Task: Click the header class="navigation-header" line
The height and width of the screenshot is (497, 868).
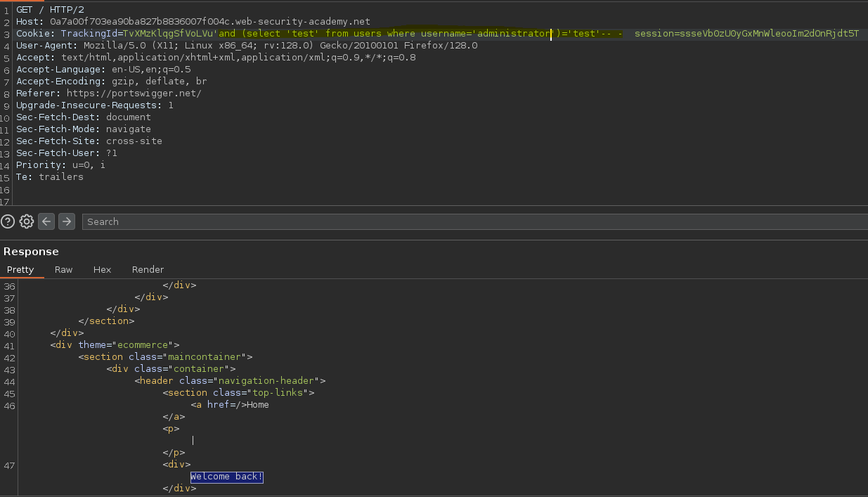Action: click(x=230, y=381)
